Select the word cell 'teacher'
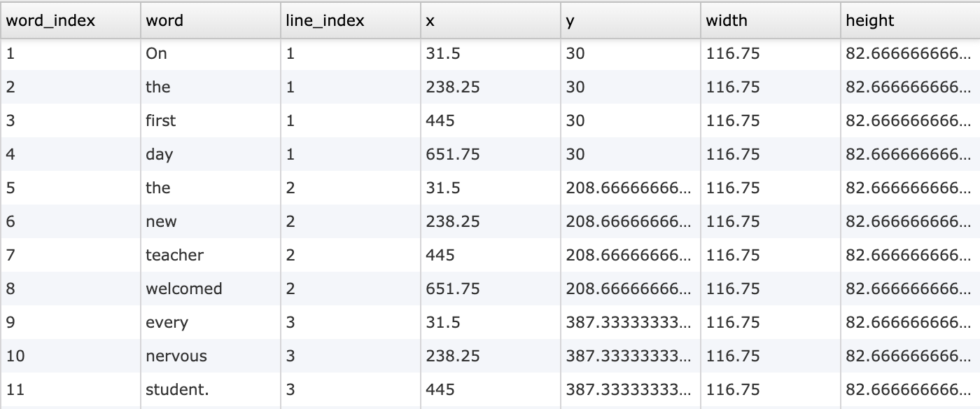This screenshot has height=409, width=980. pos(210,255)
